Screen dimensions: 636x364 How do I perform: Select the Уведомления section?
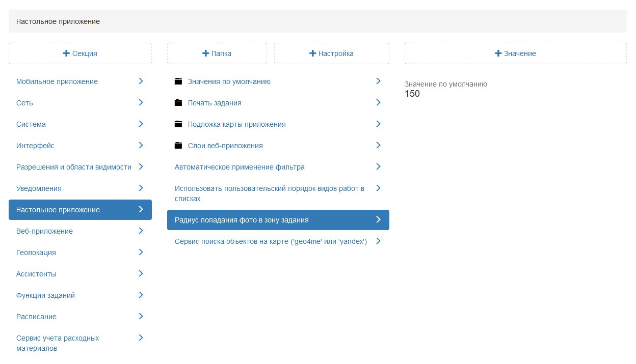(x=39, y=188)
